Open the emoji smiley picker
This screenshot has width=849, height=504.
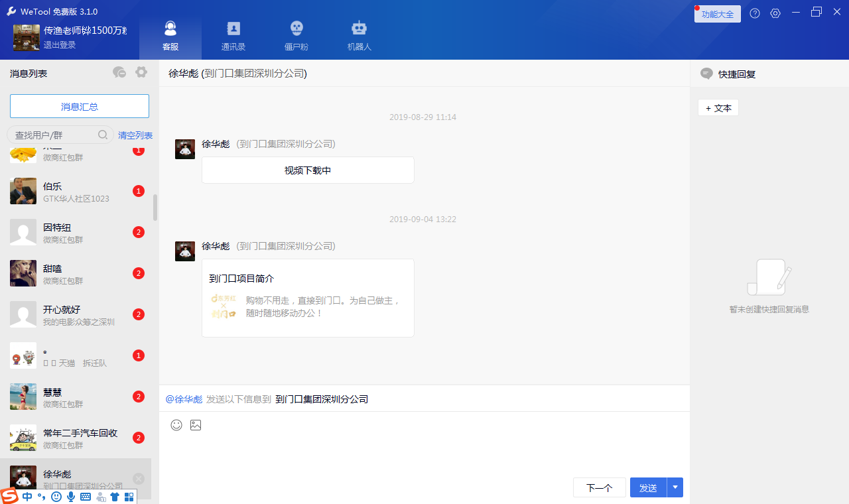(176, 425)
